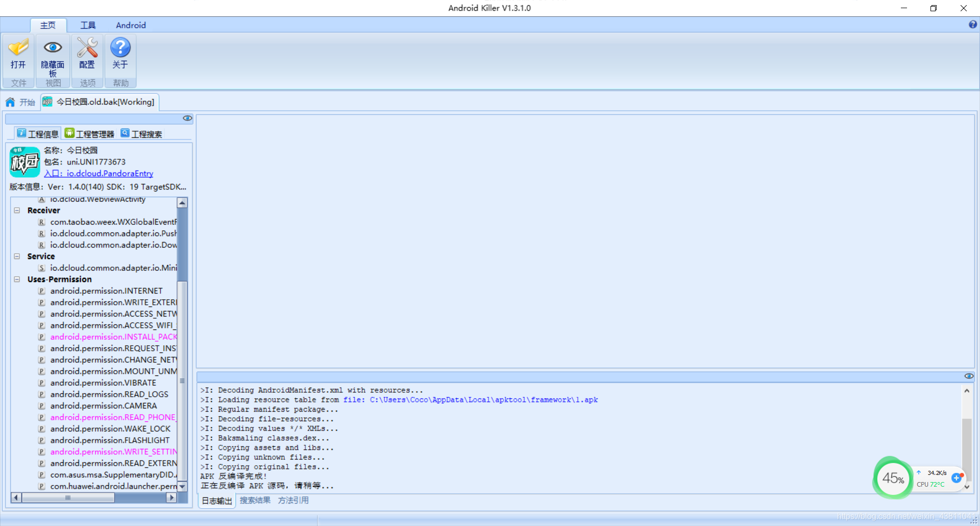Image resolution: width=980 pixels, height=526 pixels.
Task: Collapse the Uses-Permission tree node
Action: pos(17,279)
